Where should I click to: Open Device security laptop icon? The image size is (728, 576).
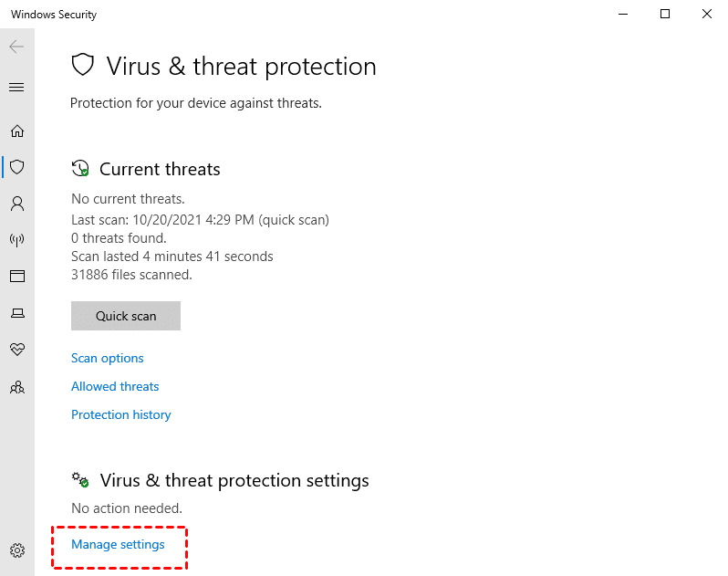[x=16, y=313]
